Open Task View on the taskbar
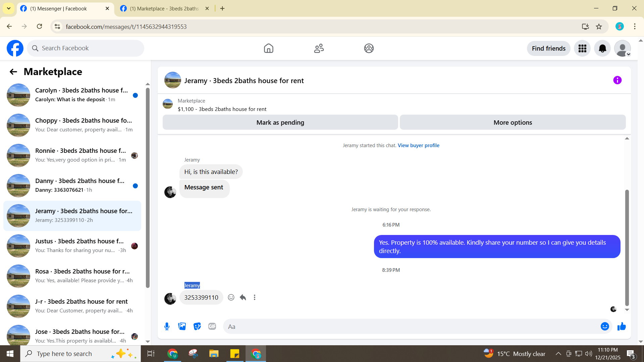The height and width of the screenshot is (362, 644). click(x=151, y=354)
